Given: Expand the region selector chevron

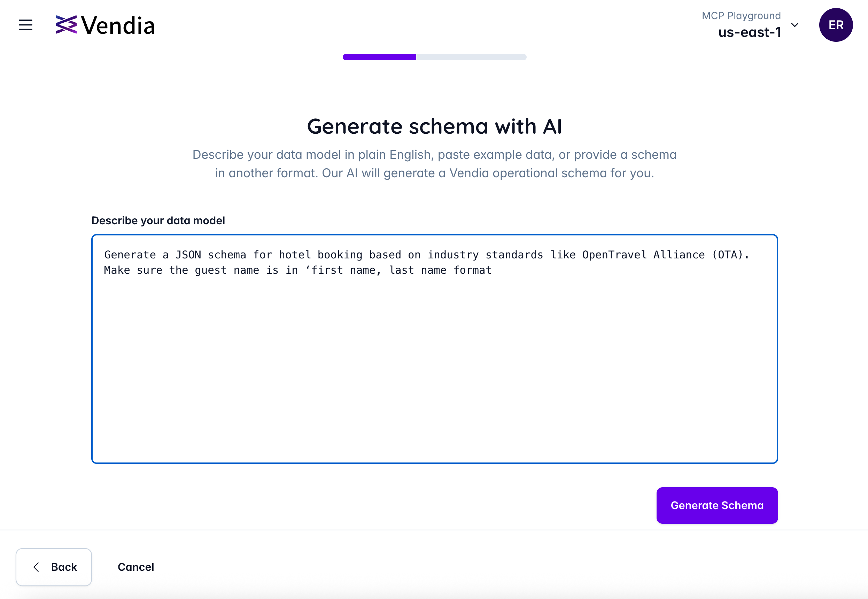Looking at the screenshot, I should pos(795,25).
